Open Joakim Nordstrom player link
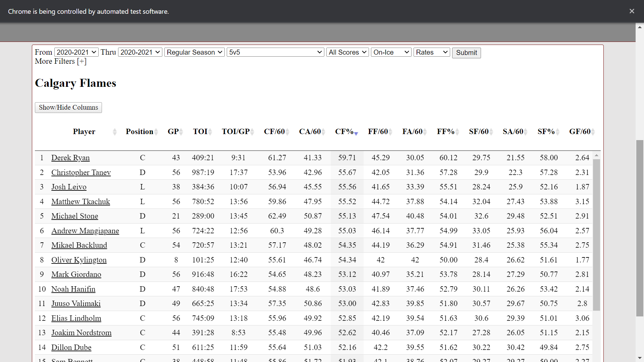644x362 pixels. point(81,333)
